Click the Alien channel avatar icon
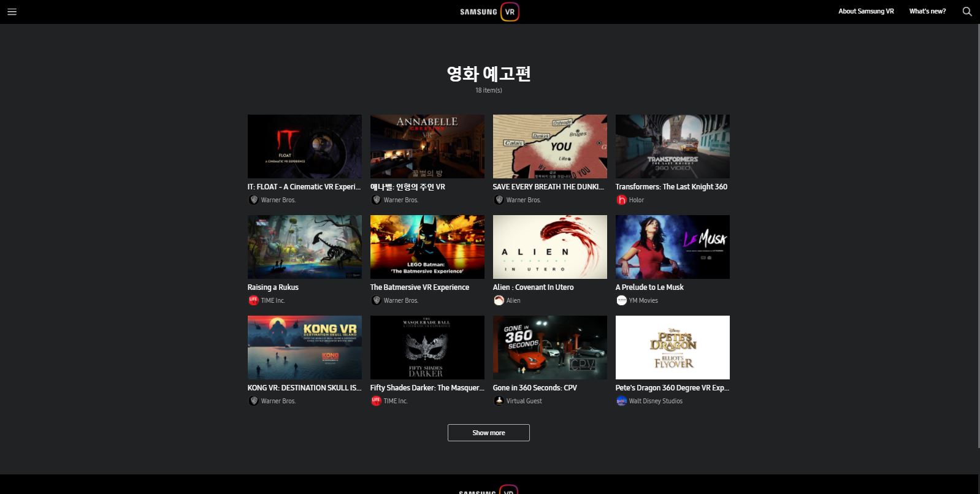The width and height of the screenshot is (980, 494). tap(499, 300)
